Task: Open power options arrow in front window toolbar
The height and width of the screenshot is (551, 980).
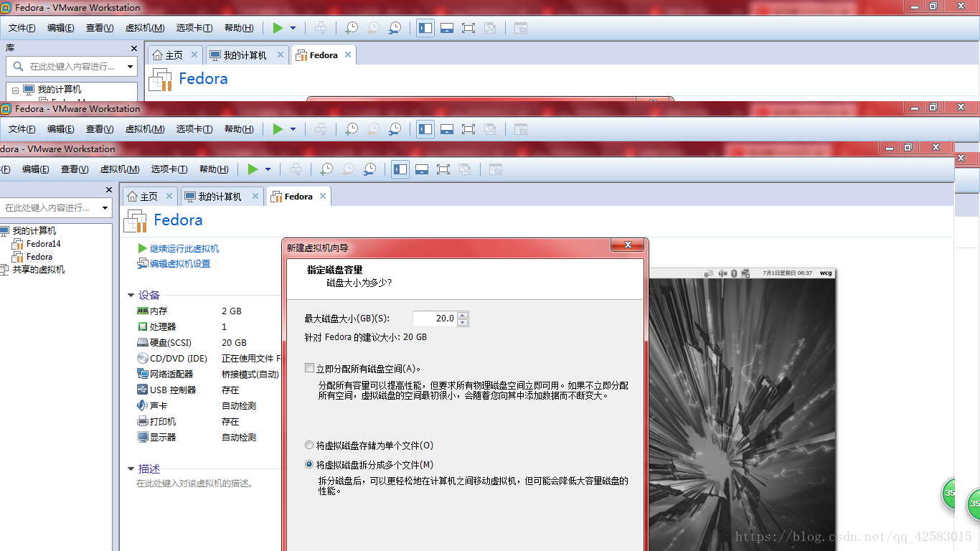Action: coord(268,169)
